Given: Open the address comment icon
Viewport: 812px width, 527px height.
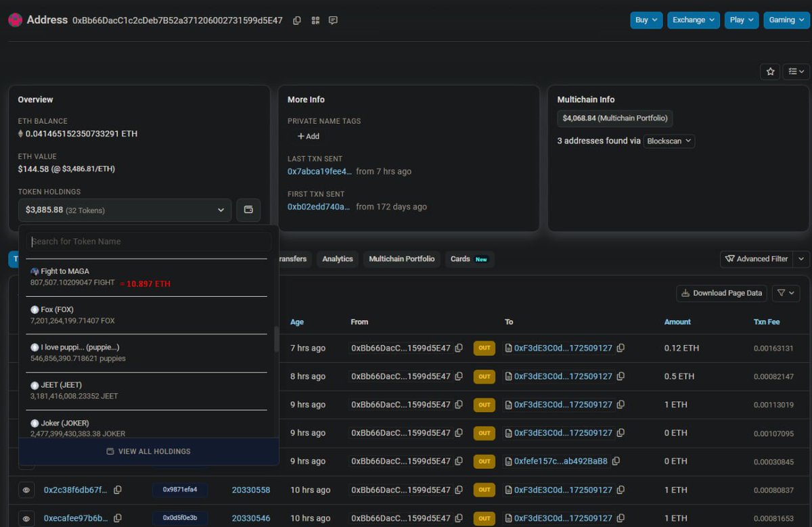Looking at the screenshot, I should tap(333, 20).
